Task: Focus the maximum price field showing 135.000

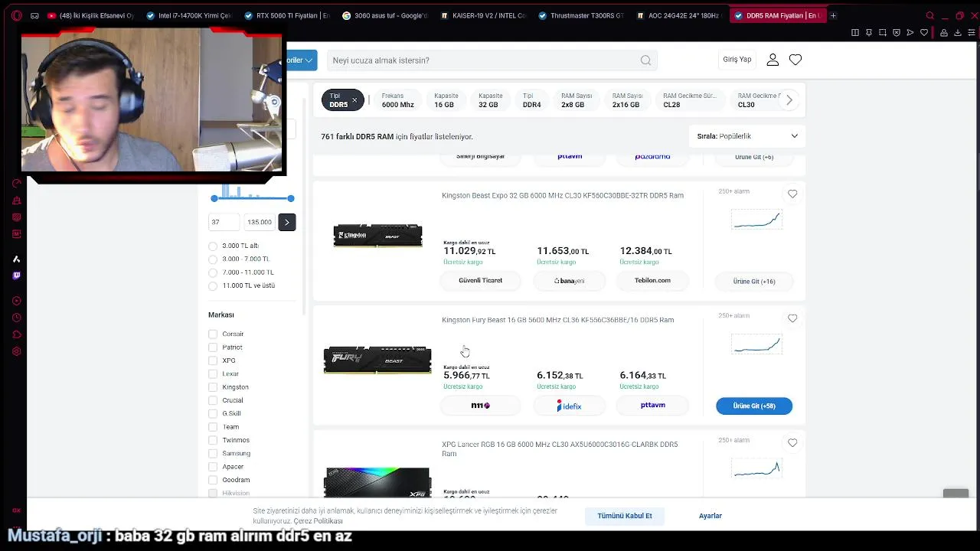Action: 259,222
